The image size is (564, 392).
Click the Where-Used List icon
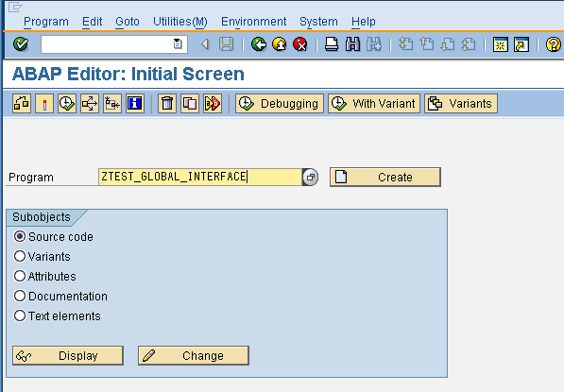(90, 104)
